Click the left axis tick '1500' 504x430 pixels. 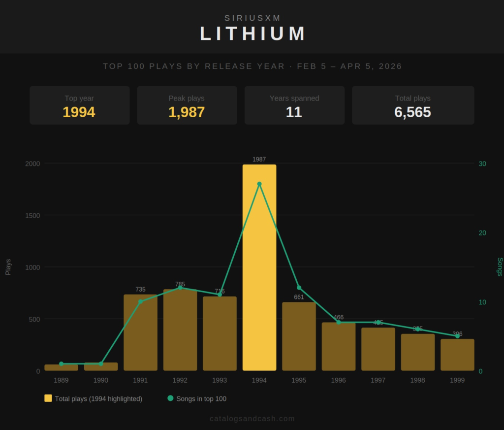(x=32, y=215)
